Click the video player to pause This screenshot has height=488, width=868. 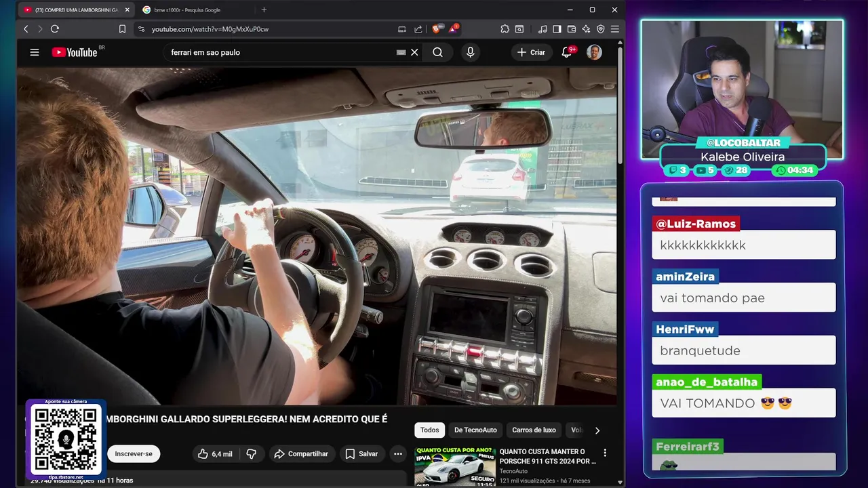pos(317,236)
